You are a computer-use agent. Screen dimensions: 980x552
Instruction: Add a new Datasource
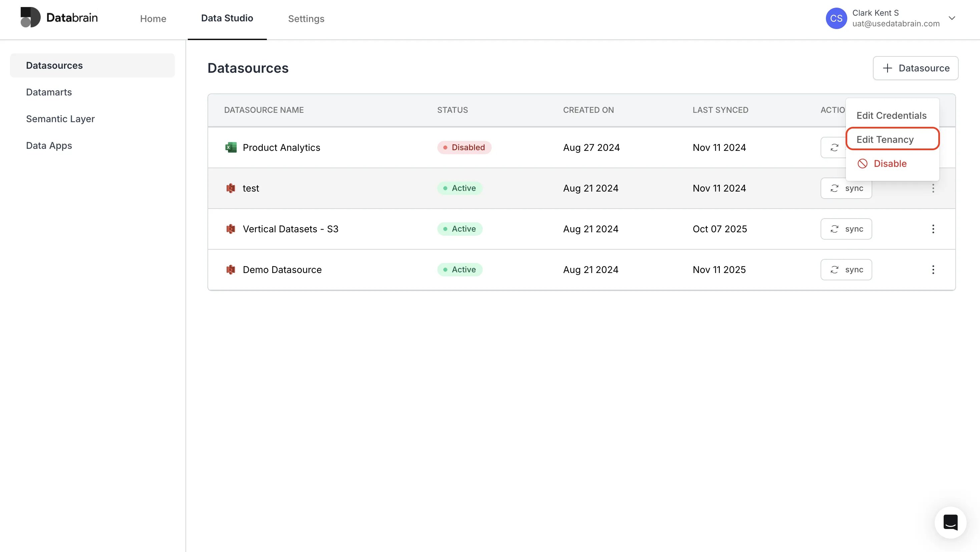pyautogui.click(x=915, y=68)
